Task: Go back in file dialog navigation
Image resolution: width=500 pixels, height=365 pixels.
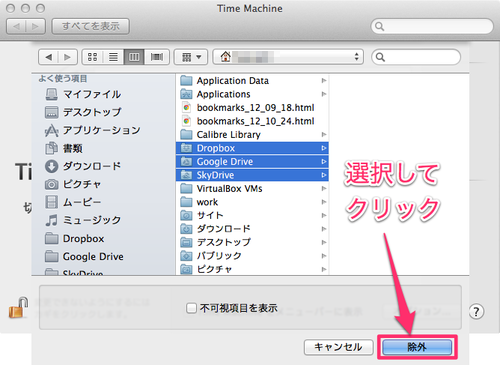Action: pos(49,57)
